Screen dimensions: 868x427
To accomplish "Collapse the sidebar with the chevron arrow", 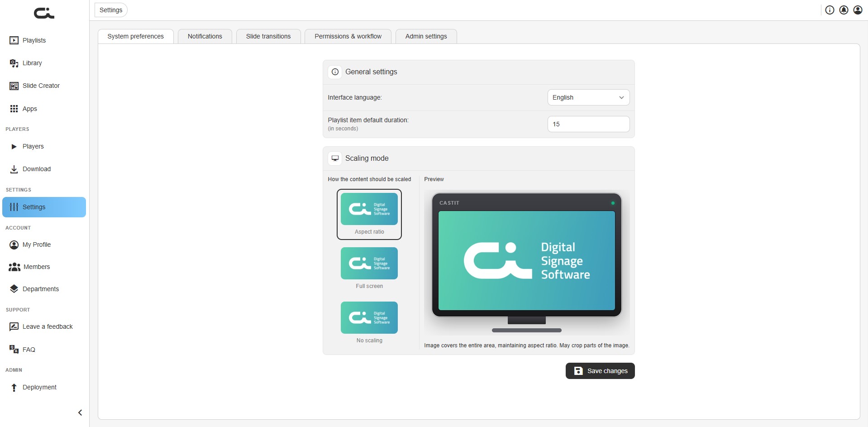I will point(80,413).
